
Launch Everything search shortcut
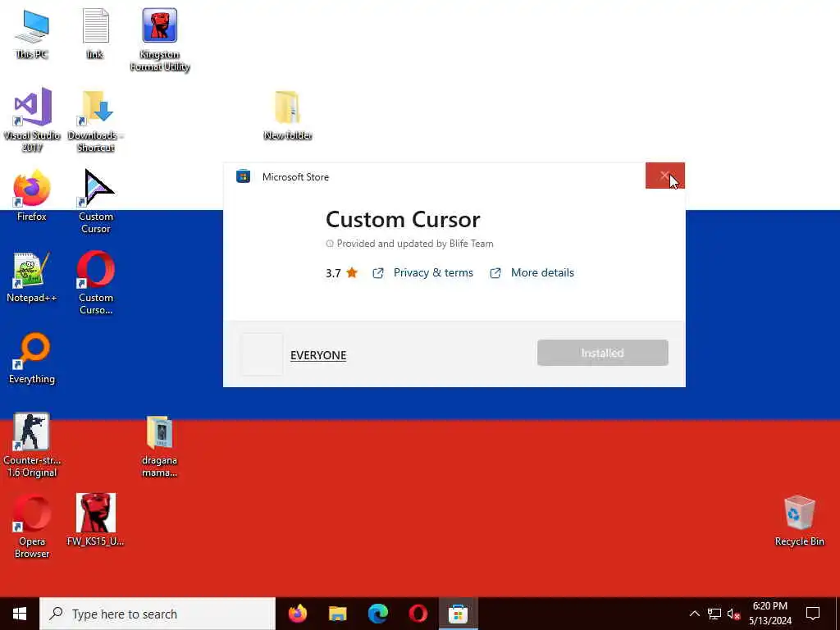pyautogui.click(x=32, y=358)
